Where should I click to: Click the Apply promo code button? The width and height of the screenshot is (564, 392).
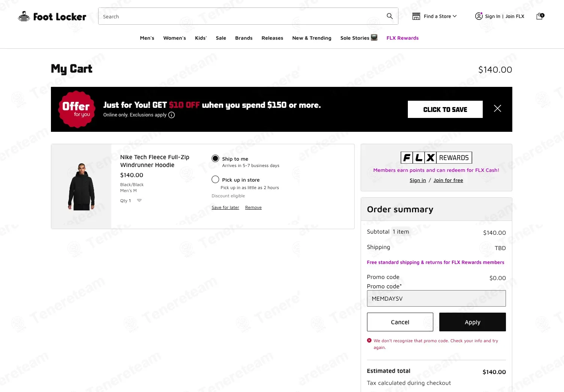pyautogui.click(x=473, y=322)
